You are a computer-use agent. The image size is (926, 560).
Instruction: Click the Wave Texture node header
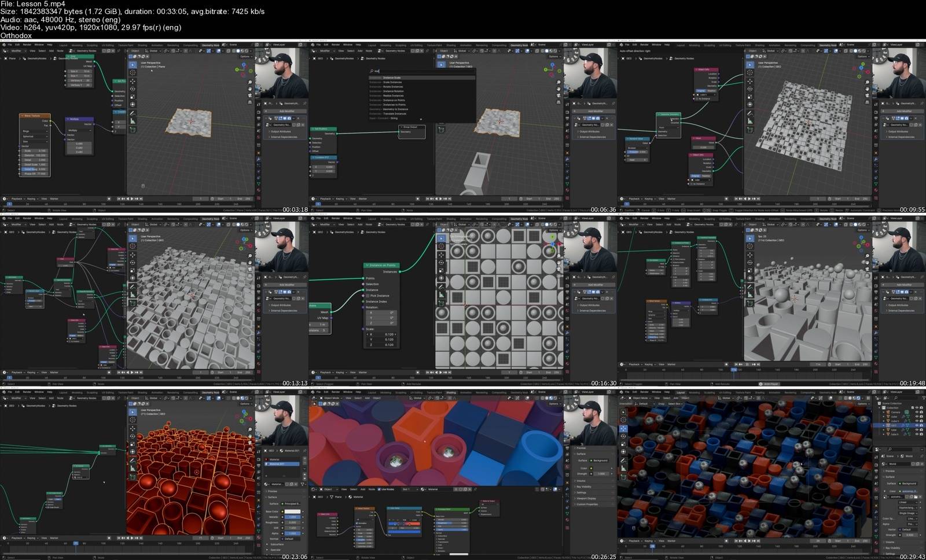click(x=35, y=116)
